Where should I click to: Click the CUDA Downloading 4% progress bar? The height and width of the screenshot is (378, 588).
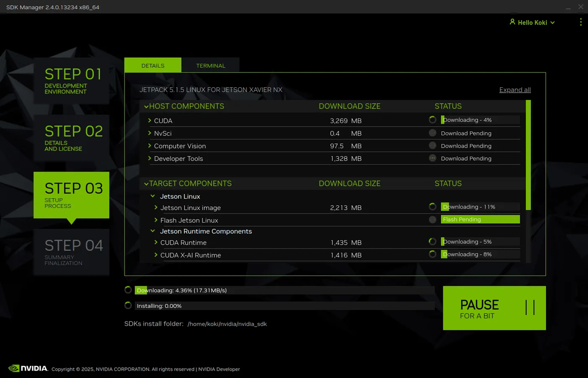click(480, 120)
